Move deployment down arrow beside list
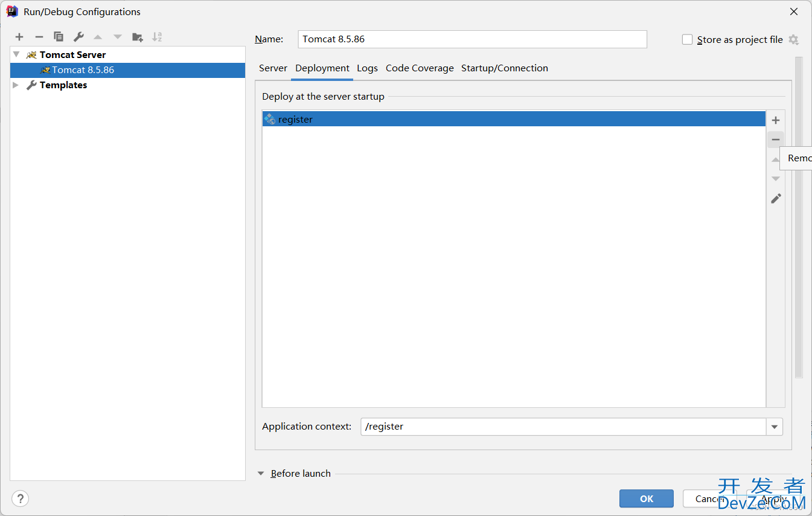812x516 pixels. pyautogui.click(x=776, y=179)
